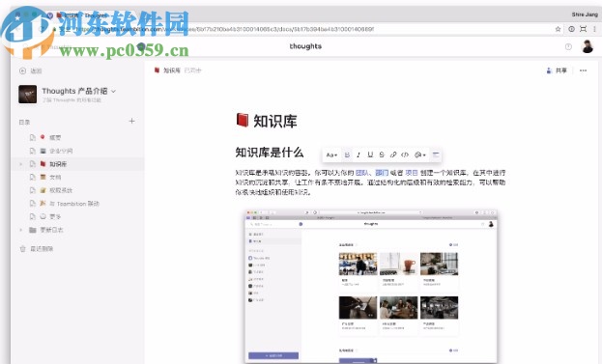Open the three-dot more options menu
This screenshot has height=364, width=602.
click(x=584, y=70)
